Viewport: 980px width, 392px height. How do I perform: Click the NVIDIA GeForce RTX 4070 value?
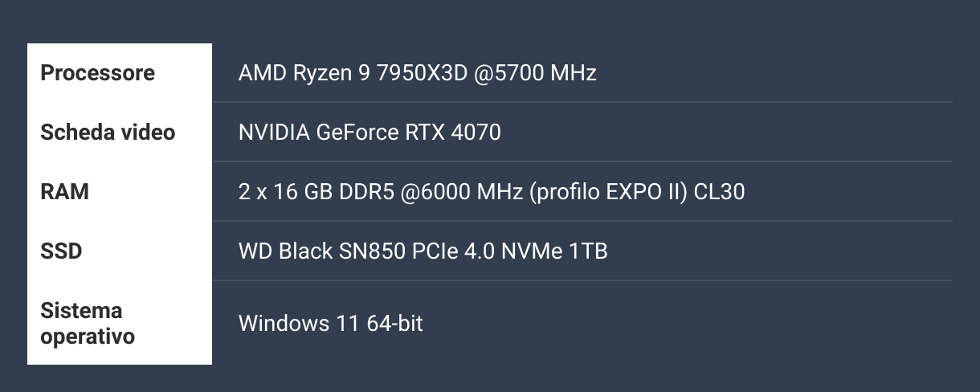click(370, 132)
